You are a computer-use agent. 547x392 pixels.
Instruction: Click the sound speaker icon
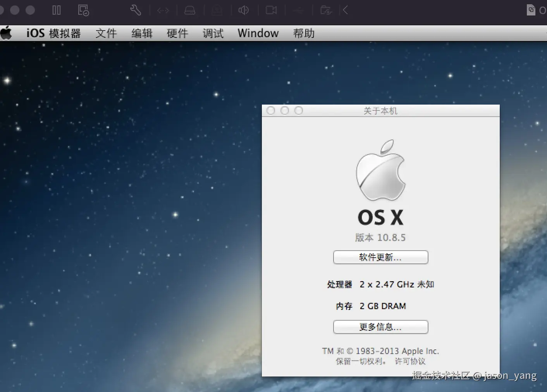244,10
